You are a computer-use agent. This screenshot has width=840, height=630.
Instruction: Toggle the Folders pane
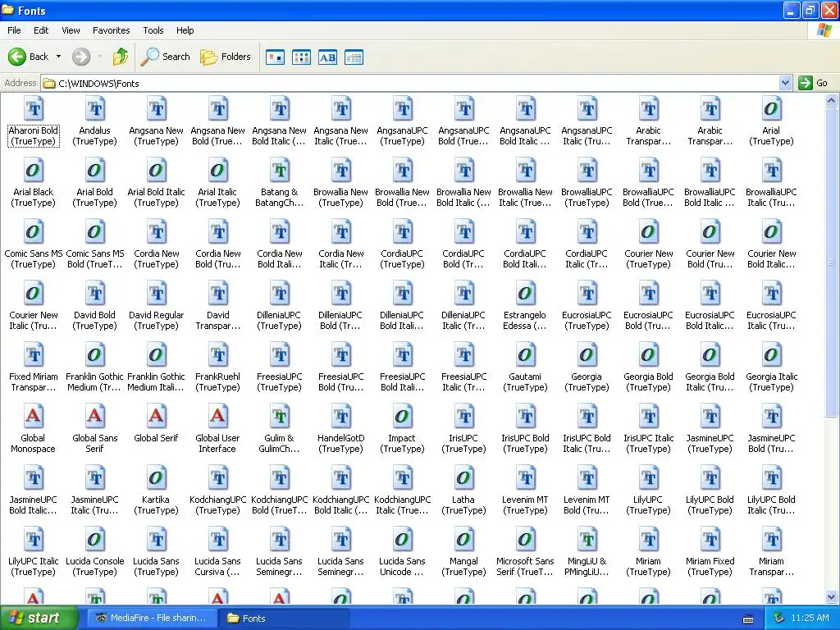pyautogui.click(x=226, y=57)
